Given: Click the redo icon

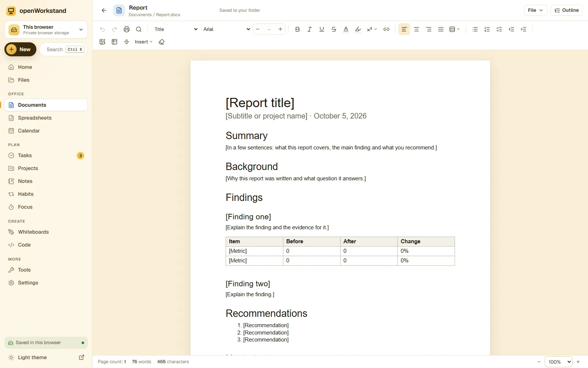Looking at the screenshot, I should (115, 29).
